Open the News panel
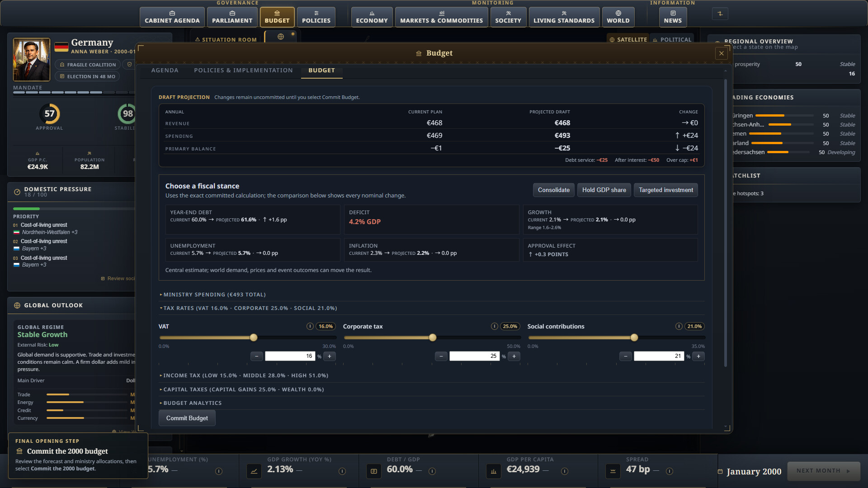This screenshot has height=488, width=868. coord(673,17)
